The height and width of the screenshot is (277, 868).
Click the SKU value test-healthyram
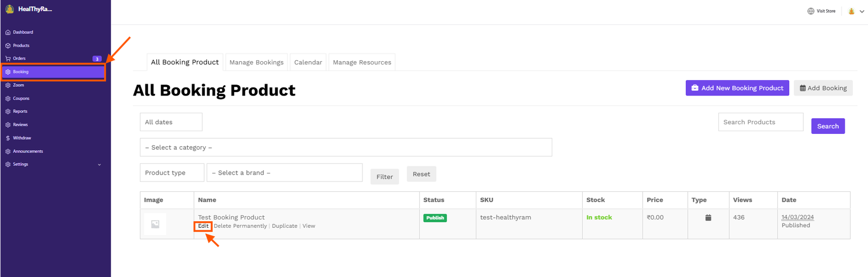point(506,217)
